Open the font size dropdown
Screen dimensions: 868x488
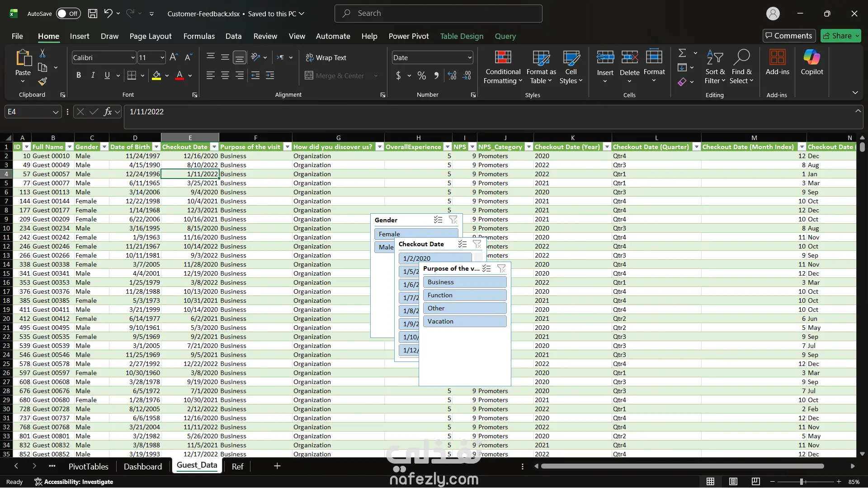pyautogui.click(x=162, y=57)
